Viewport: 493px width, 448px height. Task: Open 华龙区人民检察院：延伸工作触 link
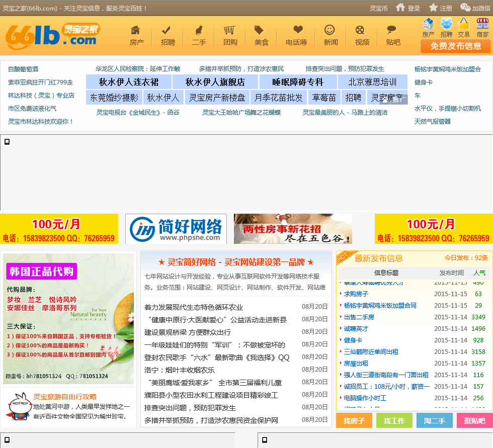(138, 69)
